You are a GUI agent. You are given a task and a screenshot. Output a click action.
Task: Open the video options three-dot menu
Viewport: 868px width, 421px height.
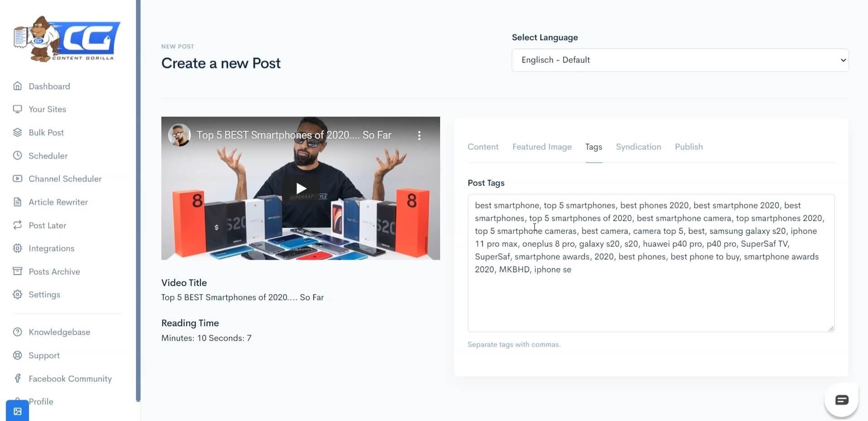[x=419, y=135]
